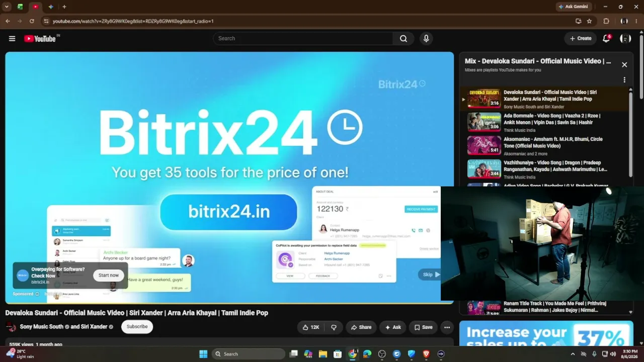Dislike the video
This screenshot has width=644, height=362.
[x=334, y=327]
